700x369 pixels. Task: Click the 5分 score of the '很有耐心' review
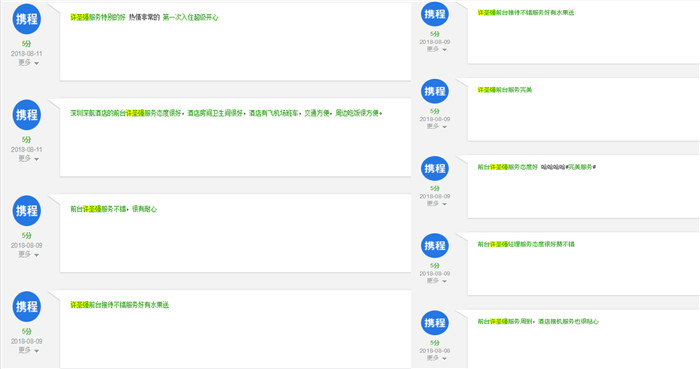coord(27,235)
